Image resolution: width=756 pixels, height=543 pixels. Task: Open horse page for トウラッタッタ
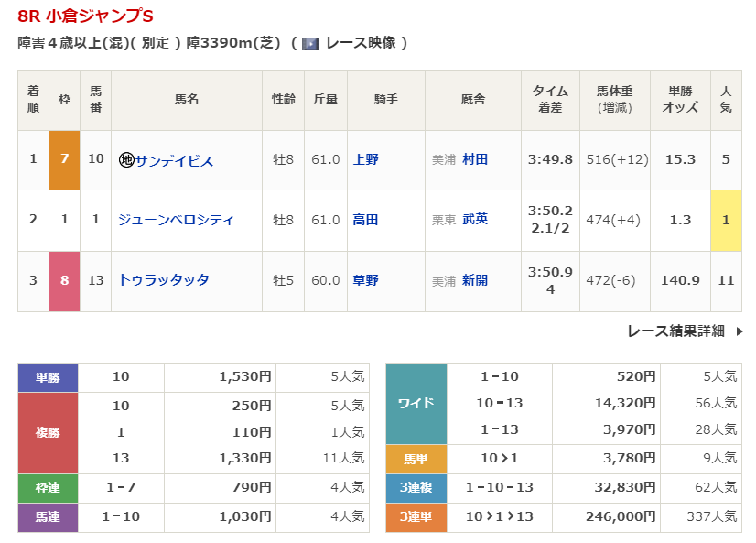[x=164, y=280]
